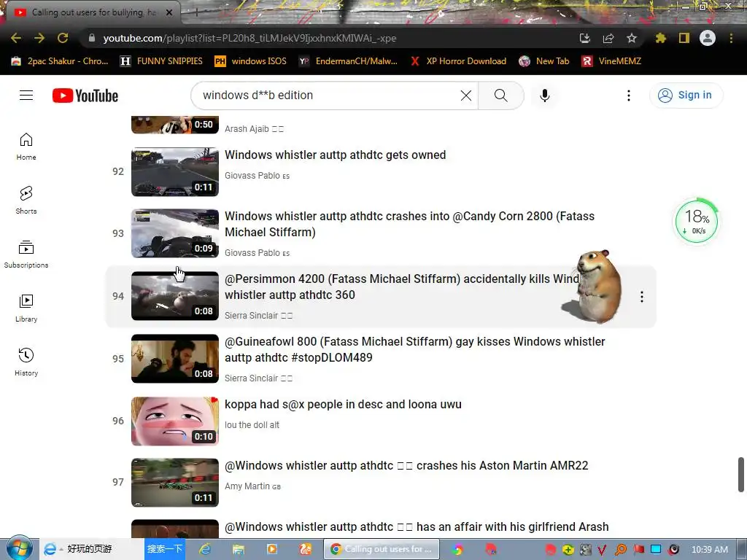
Task: Start voice search with the microphone icon
Action: pos(544,96)
